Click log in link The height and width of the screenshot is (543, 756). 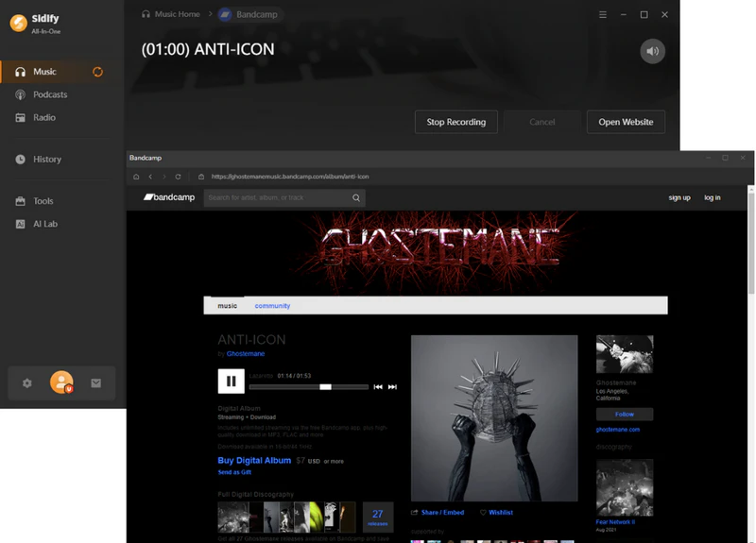click(x=713, y=197)
